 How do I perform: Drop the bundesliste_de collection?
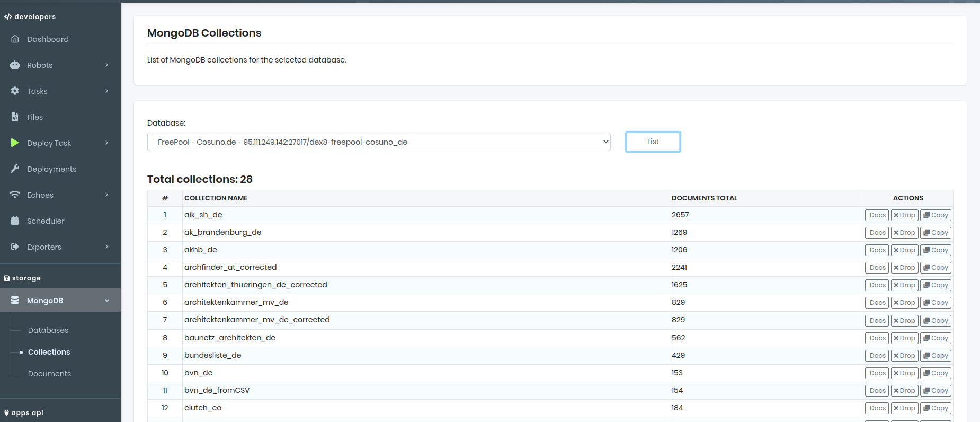(x=904, y=356)
